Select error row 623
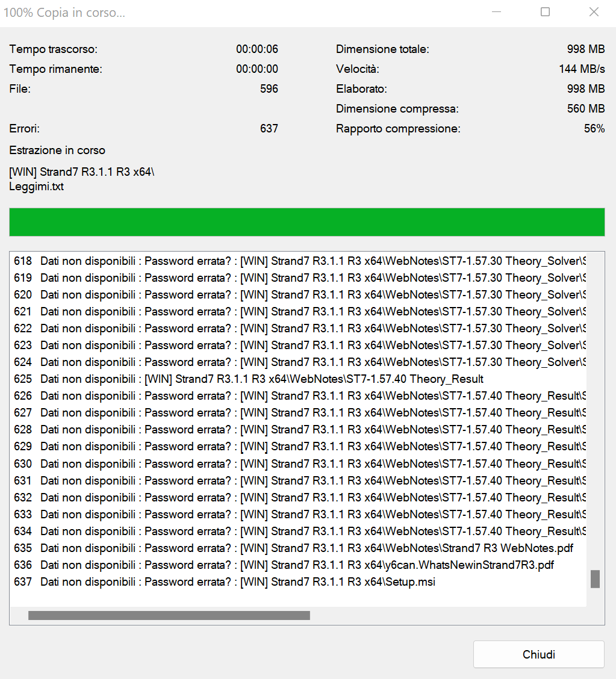The image size is (616, 679). pyautogui.click(x=298, y=346)
